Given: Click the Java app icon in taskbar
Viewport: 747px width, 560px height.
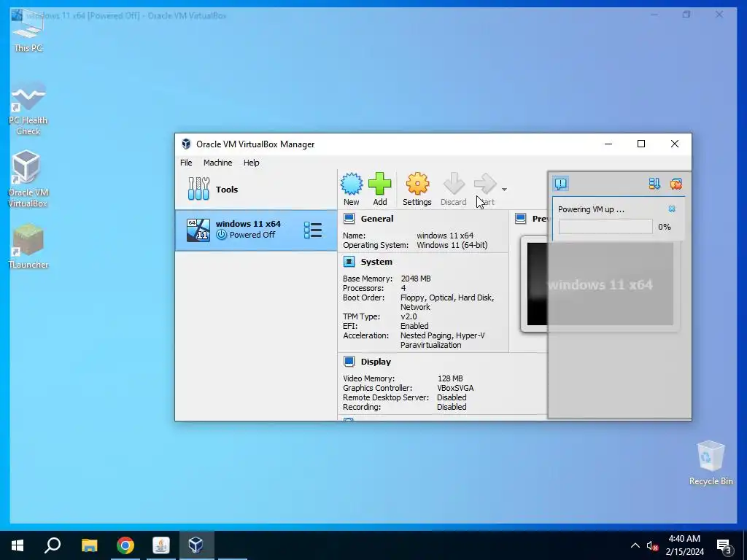Looking at the screenshot, I should tap(161, 545).
